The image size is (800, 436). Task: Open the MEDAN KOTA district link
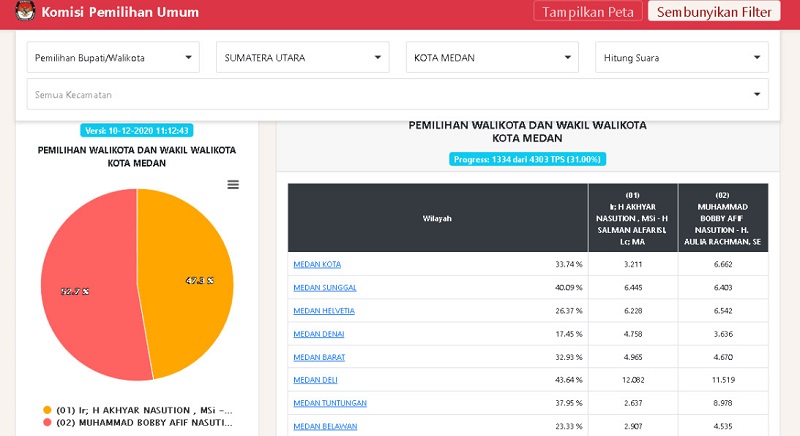pyautogui.click(x=317, y=265)
